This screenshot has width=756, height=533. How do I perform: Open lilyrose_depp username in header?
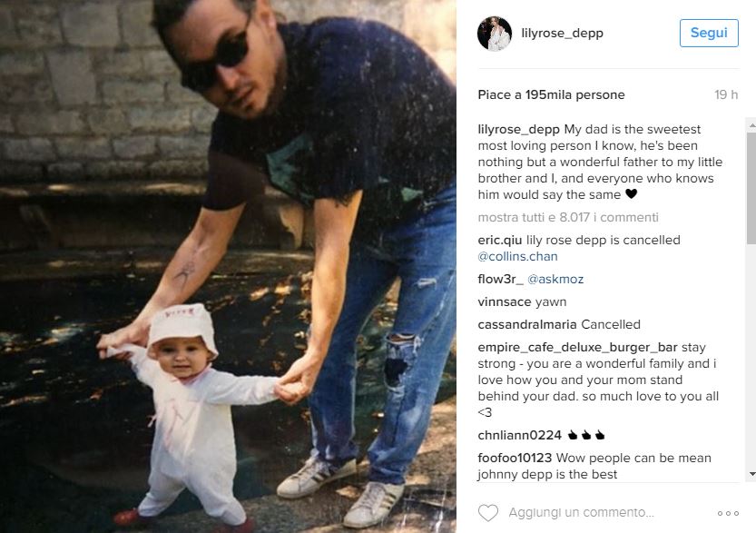pyautogui.click(x=562, y=34)
